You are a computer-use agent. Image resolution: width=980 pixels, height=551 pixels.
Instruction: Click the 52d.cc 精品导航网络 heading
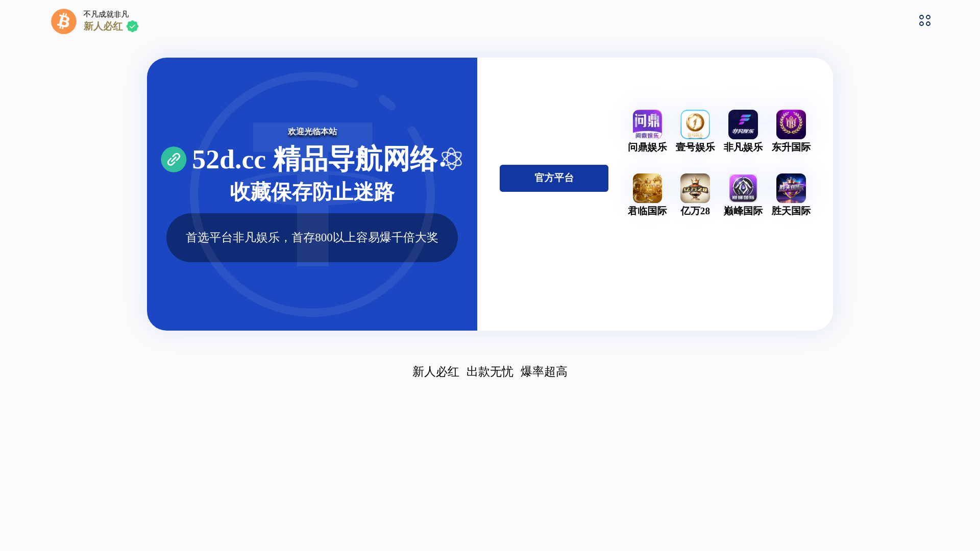click(x=314, y=159)
